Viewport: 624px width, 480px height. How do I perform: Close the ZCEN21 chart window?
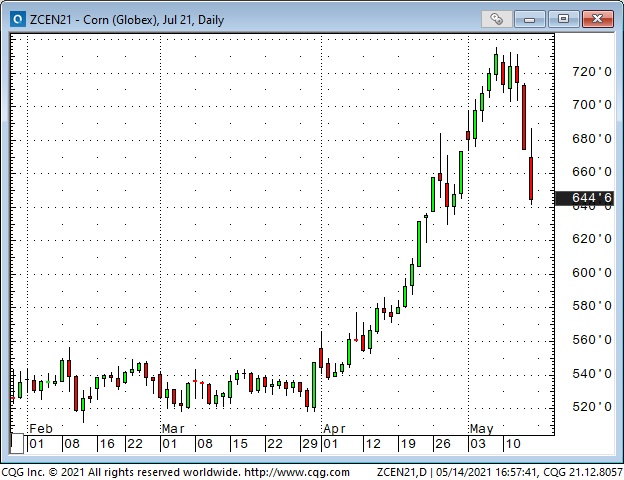pos(597,19)
